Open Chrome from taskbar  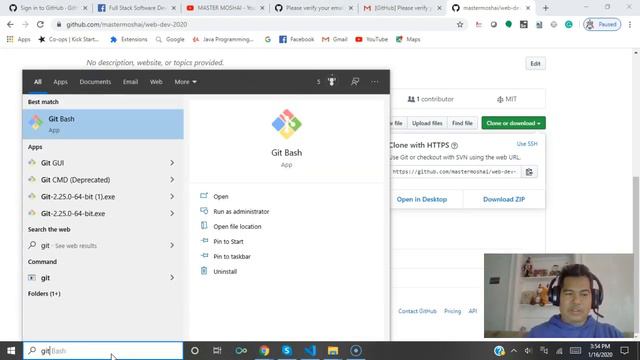[x=264, y=351]
